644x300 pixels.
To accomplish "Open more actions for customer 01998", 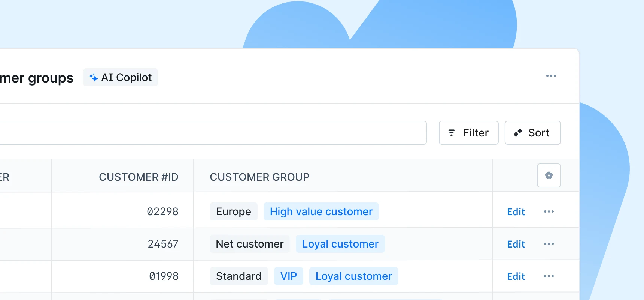I will tap(549, 276).
